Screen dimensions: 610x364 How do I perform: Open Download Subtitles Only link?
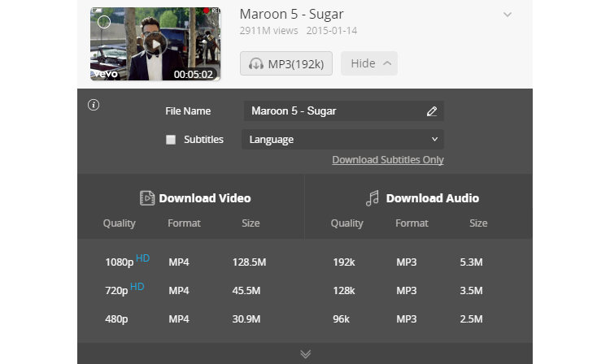pos(388,160)
